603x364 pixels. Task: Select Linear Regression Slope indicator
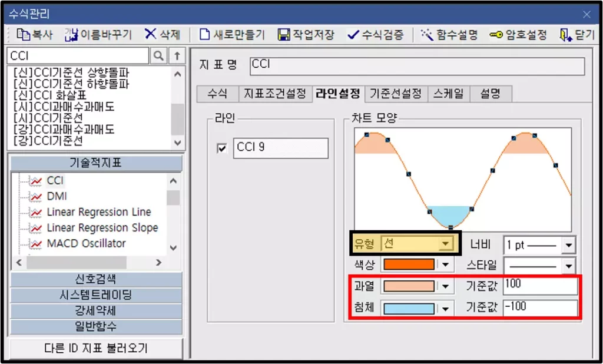click(x=102, y=228)
